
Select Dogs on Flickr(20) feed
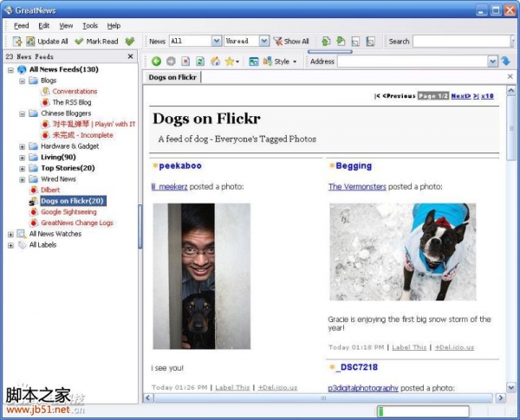(73, 201)
